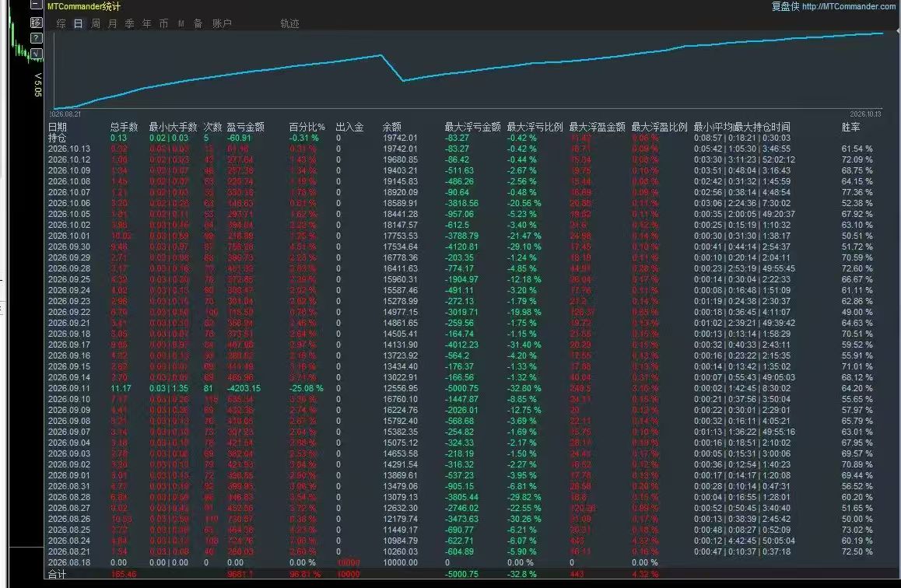Click the 2026.09.30 date row
901x588 pixels.
click(69, 247)
